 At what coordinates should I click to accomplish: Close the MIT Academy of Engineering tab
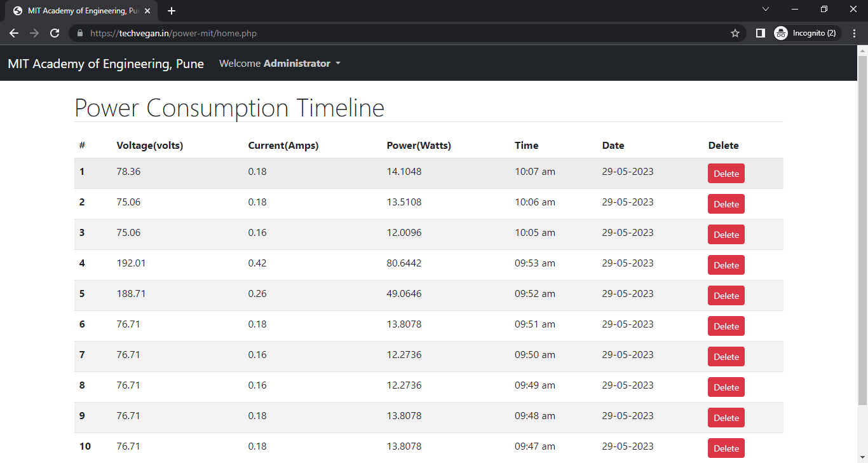pyautogui.click(x=147, y=11)
